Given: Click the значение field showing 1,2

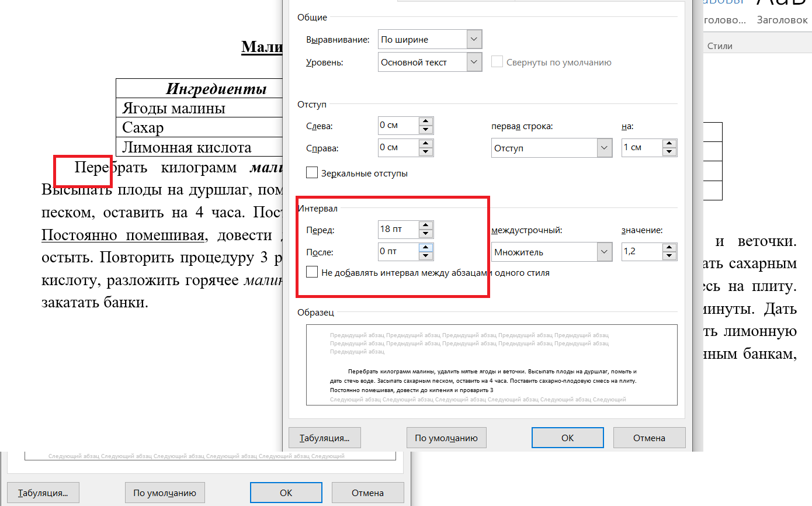Looking at the screenshot, I should (x=642, y=252).
